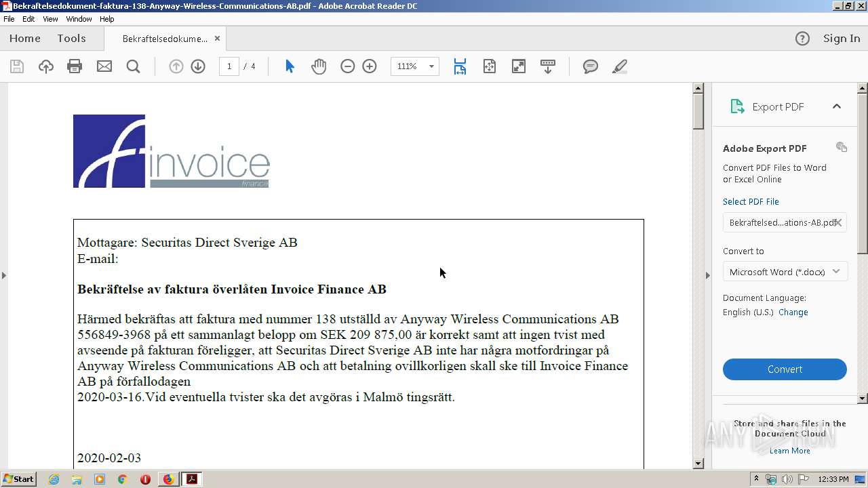Remove selected PDF file with X
Screen dimensions: 868x488
pyautogui.click(x=838, y=222)
